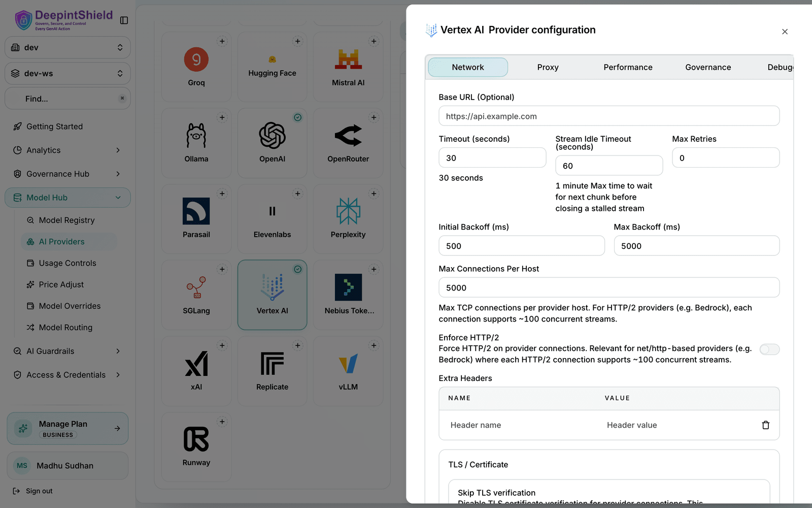Add the Groq provider with plus icon
The image size is (812, 508).
click(x=222, y=41)
